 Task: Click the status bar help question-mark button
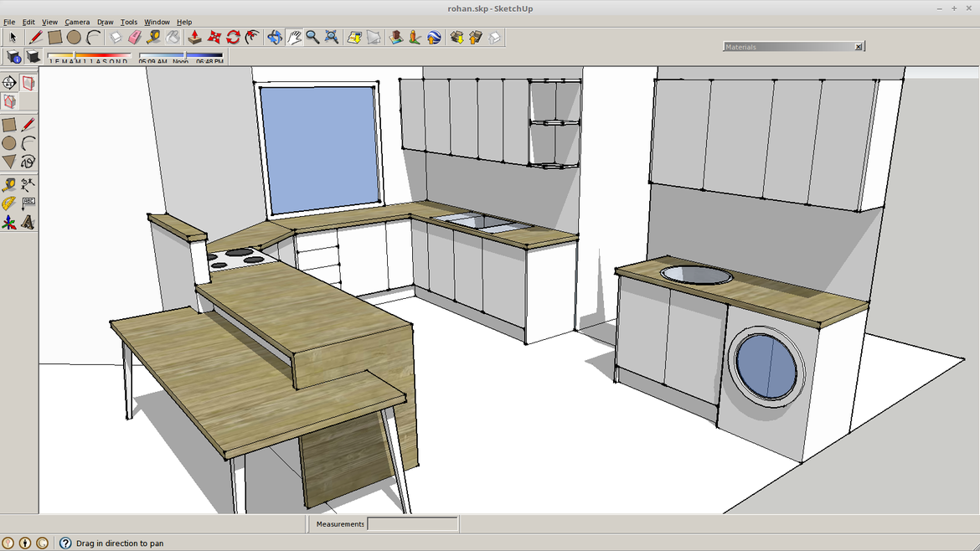(x=65, y=543)
